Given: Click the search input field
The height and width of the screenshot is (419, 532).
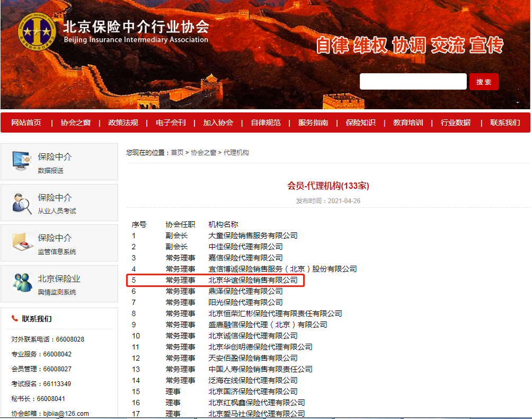Looking at the screenshot, I should pyautogui.click(x=413, y=82).
